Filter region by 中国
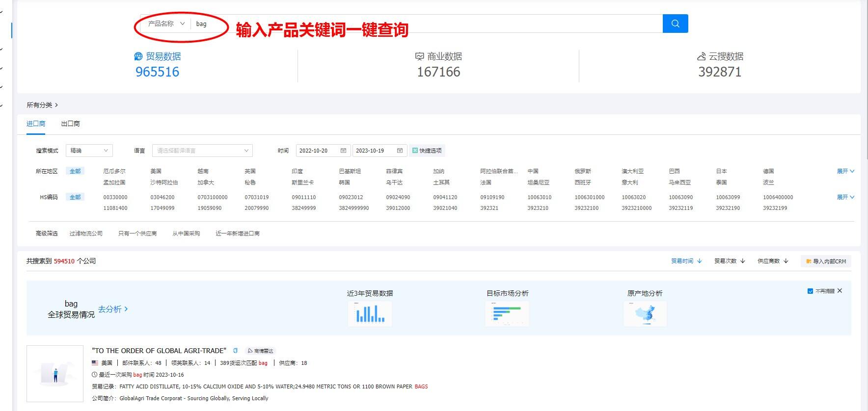The image size is (868, 411). [x=533, y=171]
